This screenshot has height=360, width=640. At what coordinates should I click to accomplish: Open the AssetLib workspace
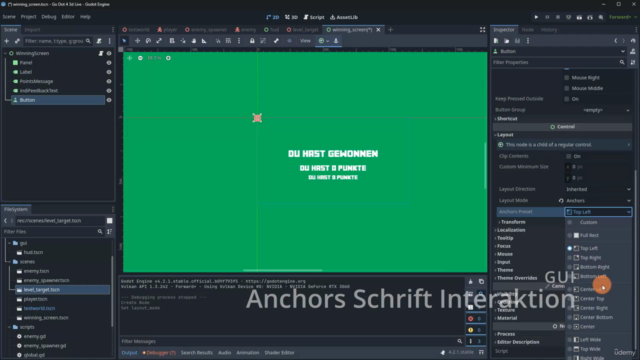(x=344, y=17)
